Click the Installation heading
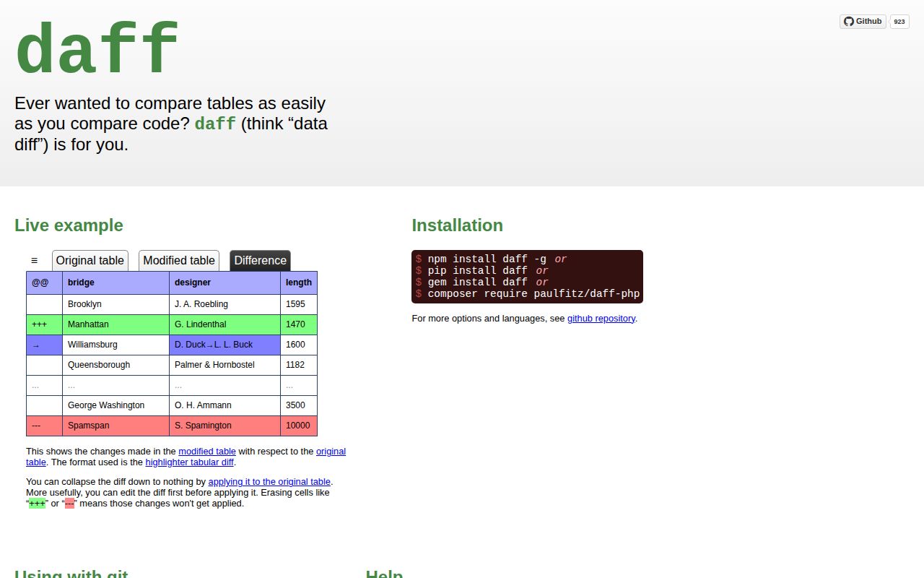 click(457, 225)
